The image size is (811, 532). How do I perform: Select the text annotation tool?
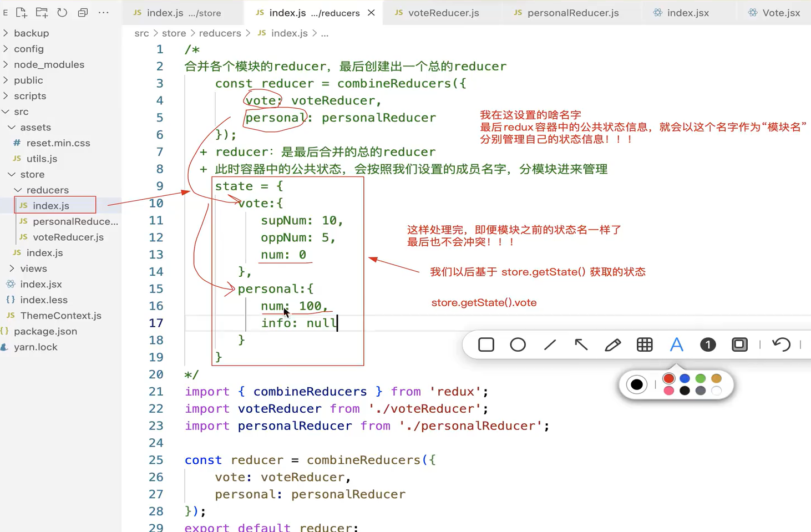pyautogui.click(x=676, y=344)
